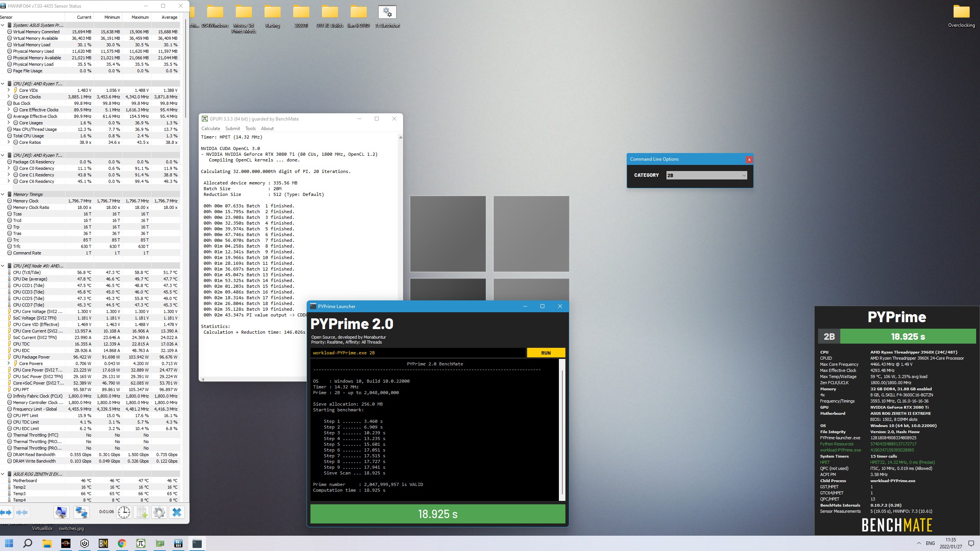
Task: Click the green 18.925 s result bar
Action: pyautogui.click(x=438, y=514)
